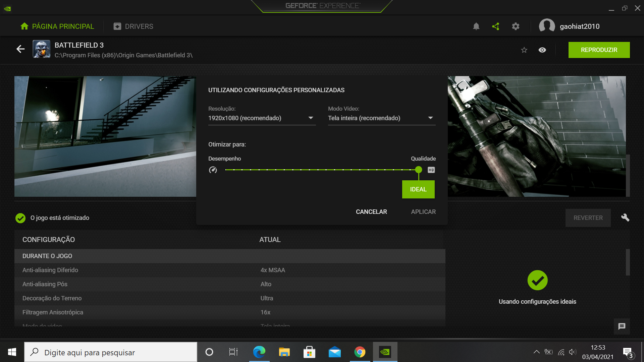The height and width of the screenshot is (362, 644).
Task: Click the optimization slider handle
Action: [x=418, y=170]
